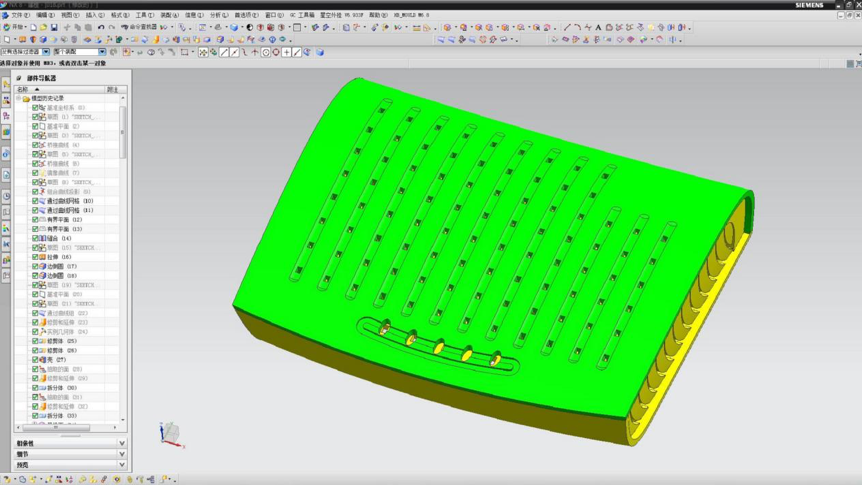Image resolution: width=862 pixels, height=485 pixels.
Task: Click the Undo arrow icon
Action: [101, 27]
